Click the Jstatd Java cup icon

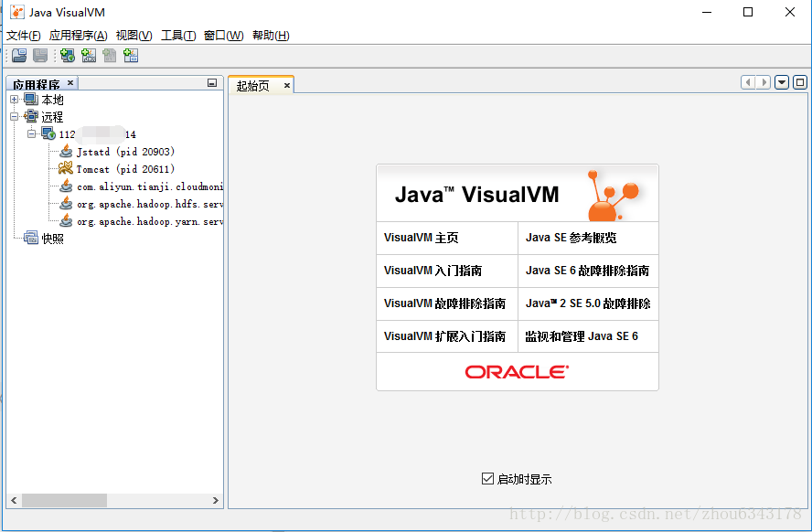click(x=66, y=151)
